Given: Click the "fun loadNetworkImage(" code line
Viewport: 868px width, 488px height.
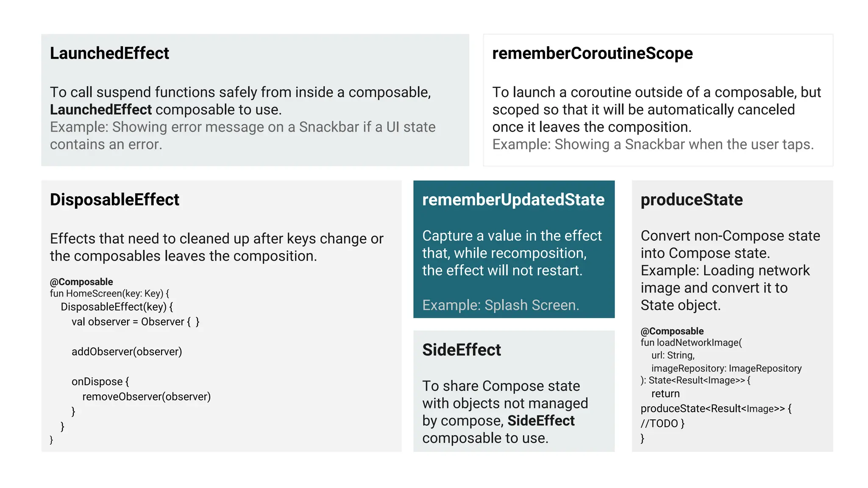Looking at the screenshot, I should point(691,343).
